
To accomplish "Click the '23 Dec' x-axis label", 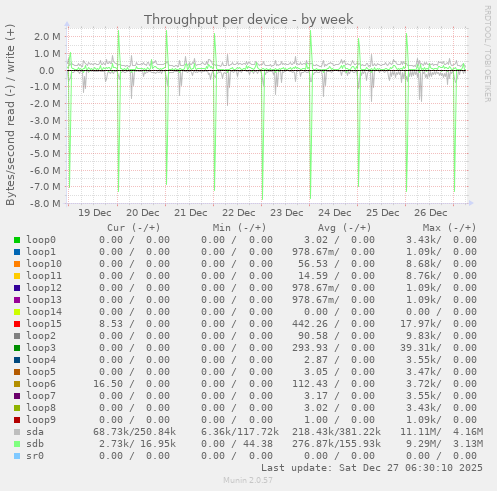I will pos(287,213).
